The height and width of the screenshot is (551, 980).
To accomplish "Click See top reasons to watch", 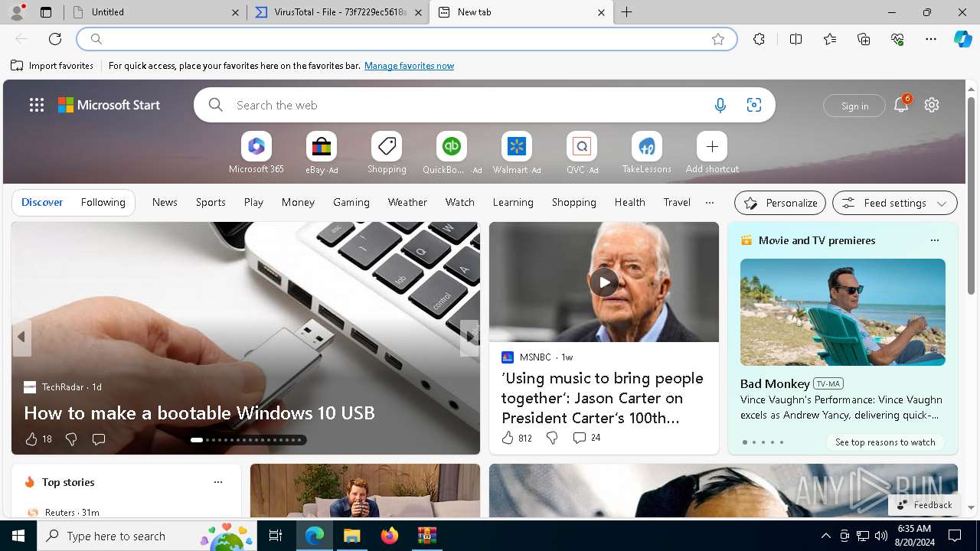I will pos(885,442).
